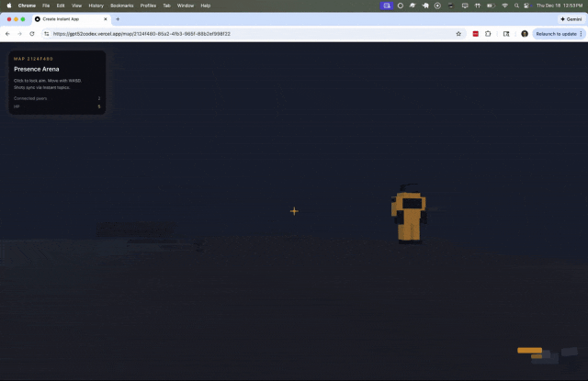
Task: Open the battery status menu
Action: [491, 6]
